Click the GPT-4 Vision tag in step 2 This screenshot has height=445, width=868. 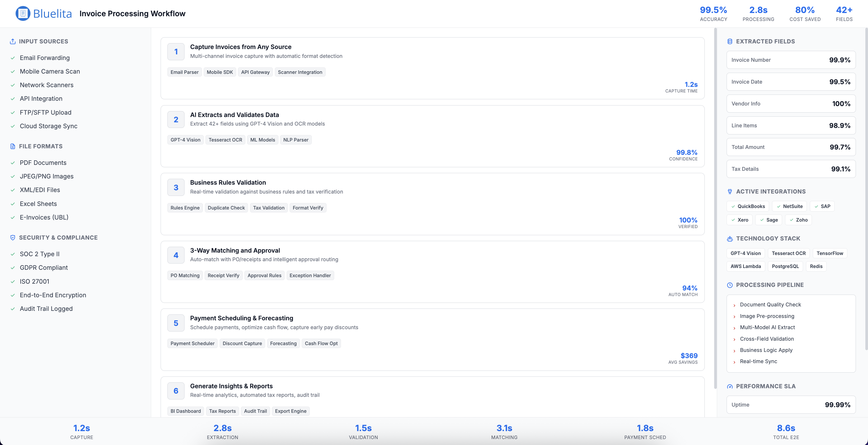click(185, 140)
